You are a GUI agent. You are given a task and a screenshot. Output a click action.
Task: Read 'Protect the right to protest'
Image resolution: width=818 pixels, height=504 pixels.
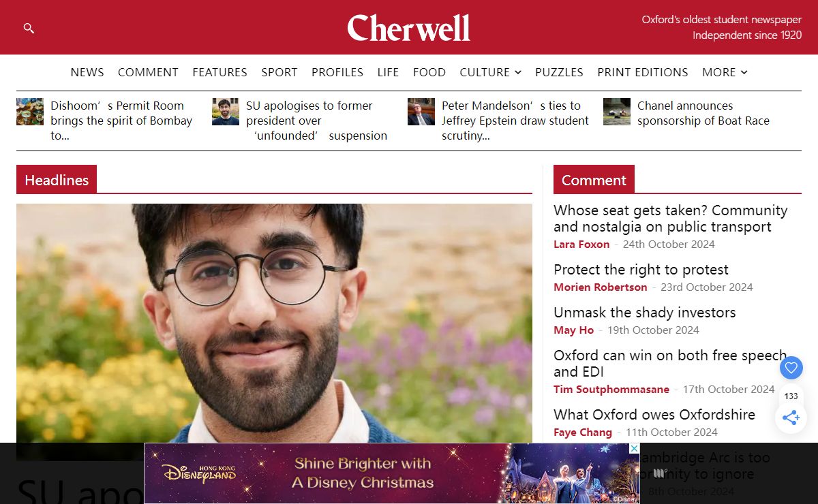point(641,270)
